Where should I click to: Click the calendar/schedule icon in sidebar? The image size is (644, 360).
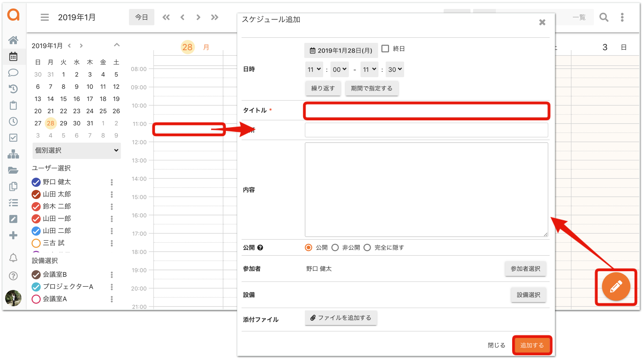[13, 56]
